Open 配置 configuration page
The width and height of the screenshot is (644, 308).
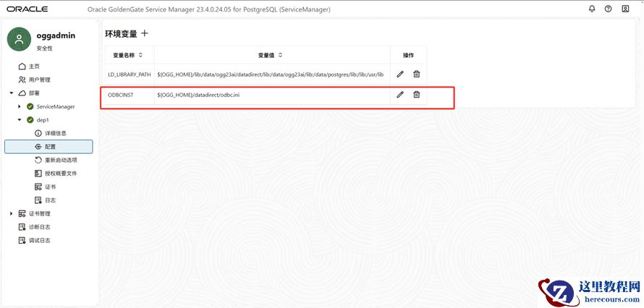[48, 147]
